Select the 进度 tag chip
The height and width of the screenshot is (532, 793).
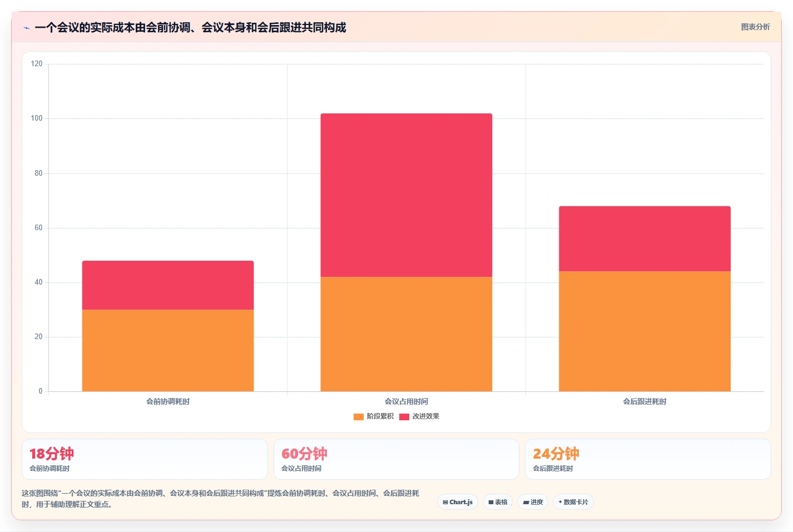coord(533,502)
